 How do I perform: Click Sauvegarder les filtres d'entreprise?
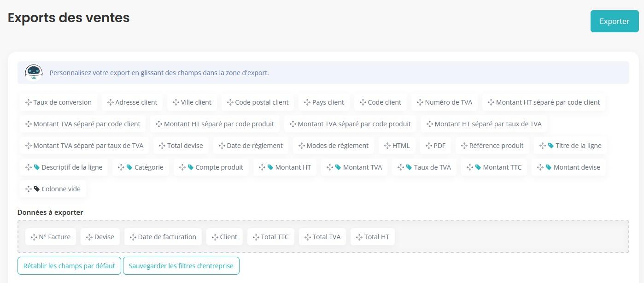181,266
